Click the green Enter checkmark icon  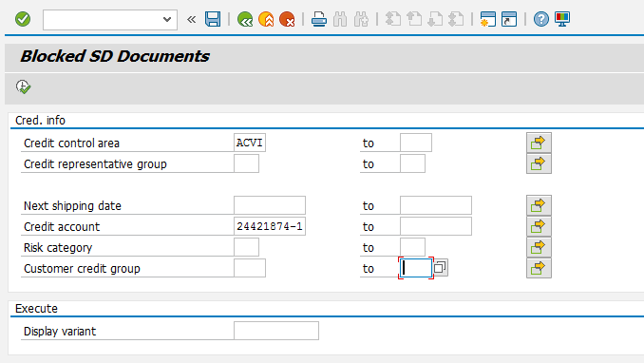[23, 19]
